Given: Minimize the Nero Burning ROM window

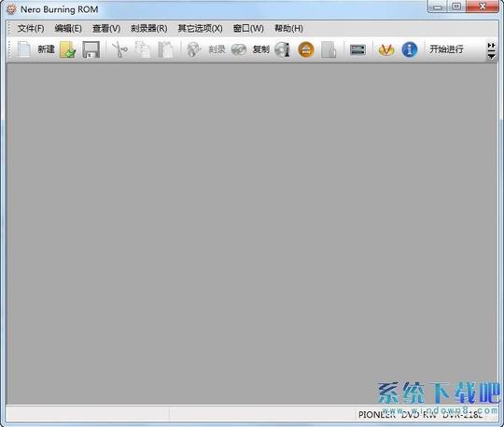Looking at the screenshot, I should pos(438,7).
